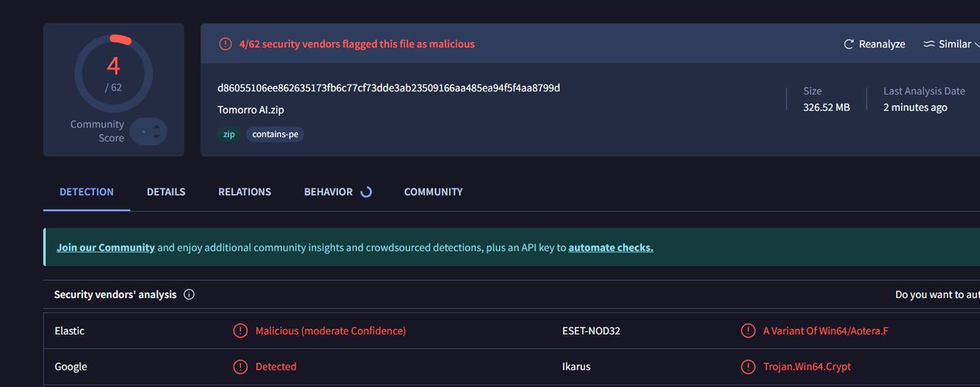
Task: Click the file name Tomorro AI.zip
Action: (251, 110)
